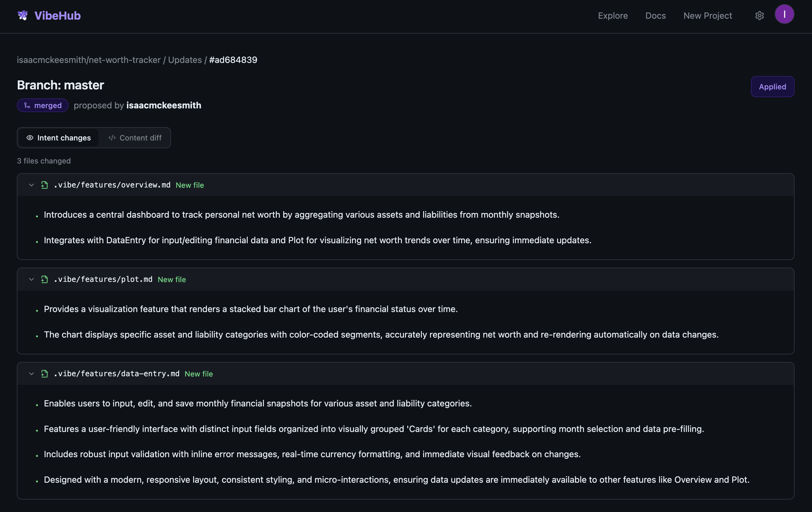Go to the Docs page
The width and height of the screenshot is (812, 512).
655,16
